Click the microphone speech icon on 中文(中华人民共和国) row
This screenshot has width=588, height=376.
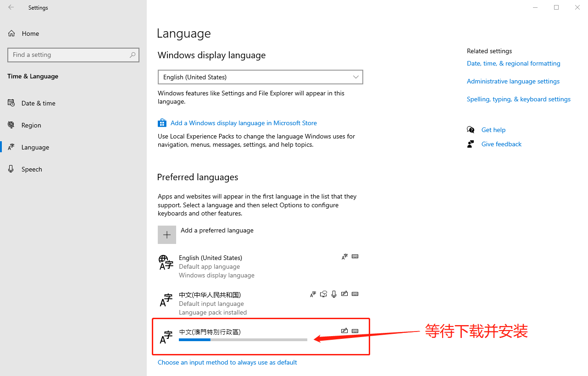334,294
